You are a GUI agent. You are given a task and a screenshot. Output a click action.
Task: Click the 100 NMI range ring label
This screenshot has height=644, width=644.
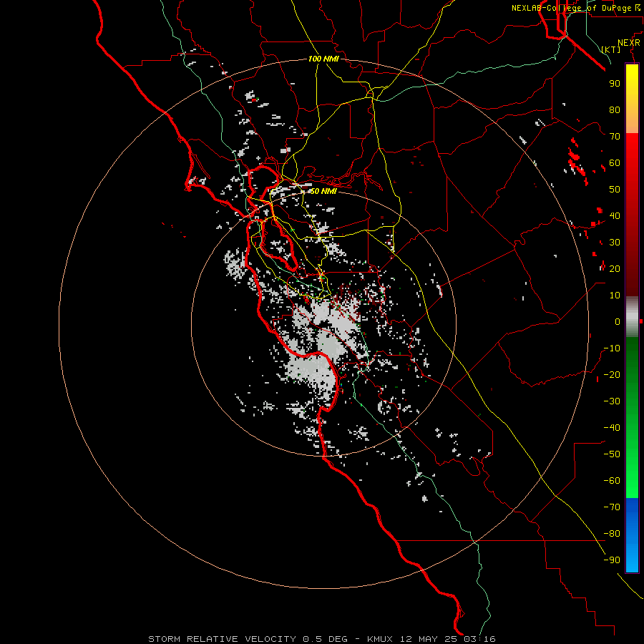[x=323, y=59]
